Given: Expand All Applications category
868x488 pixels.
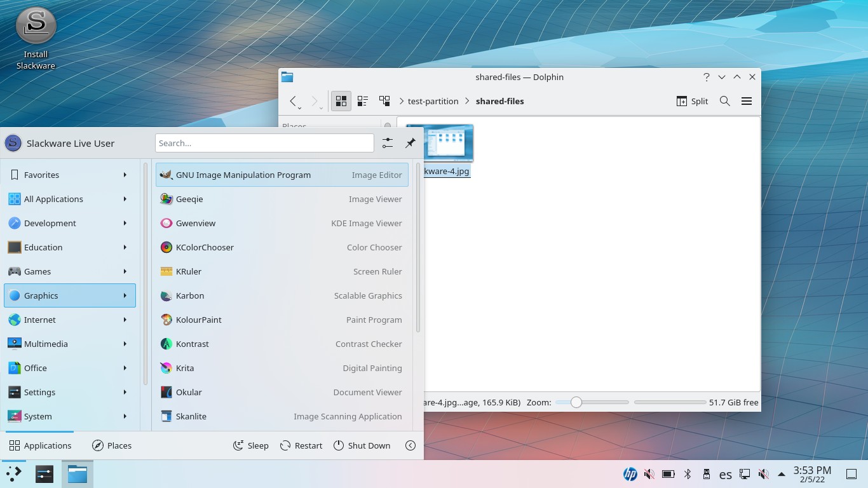Looking at the screenshot, I should click(70, 199).
